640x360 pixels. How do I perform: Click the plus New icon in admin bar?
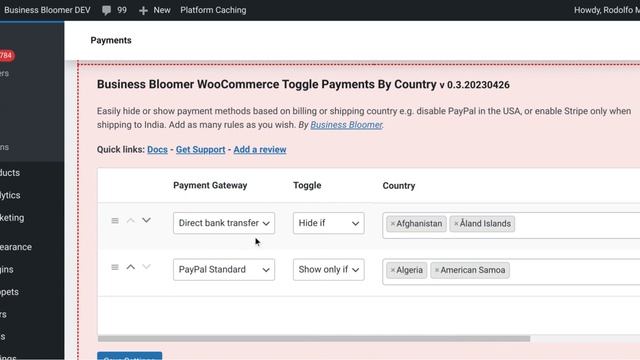tap(143, 11)
